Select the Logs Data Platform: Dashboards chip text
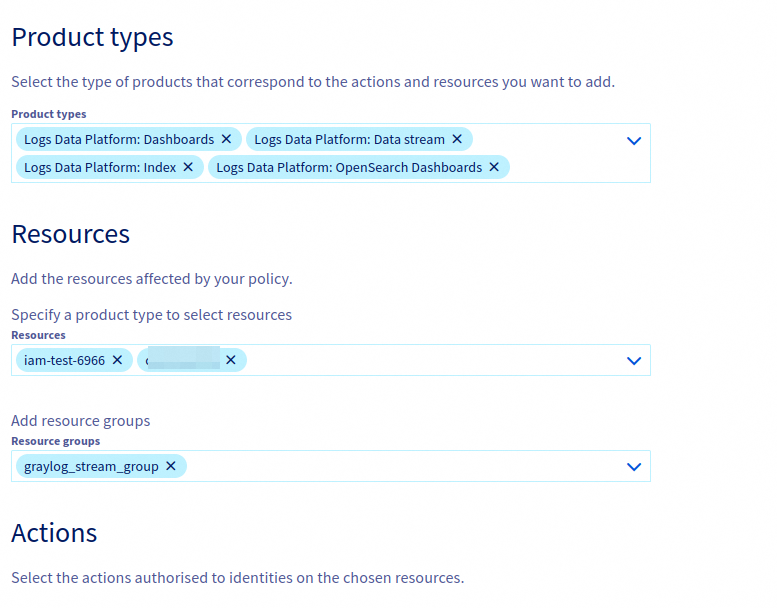The height and width of the screenshot is (608, 777). pos(119,140)
